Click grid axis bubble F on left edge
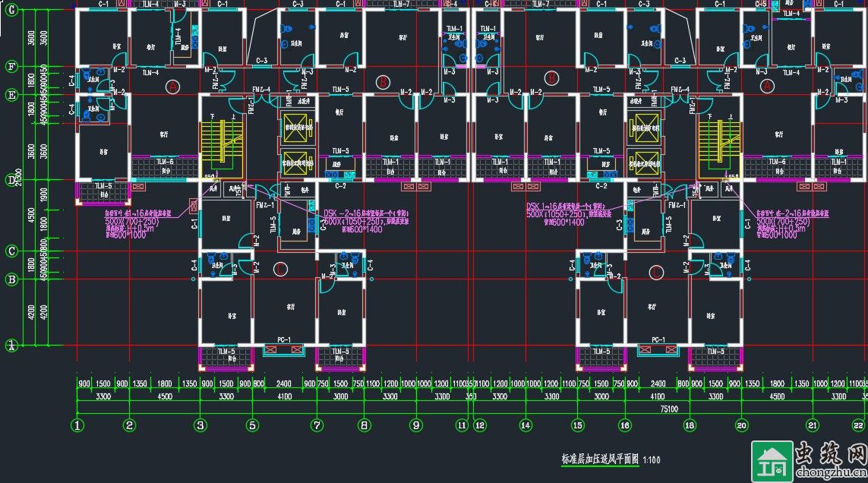 [x=11, y=67]
